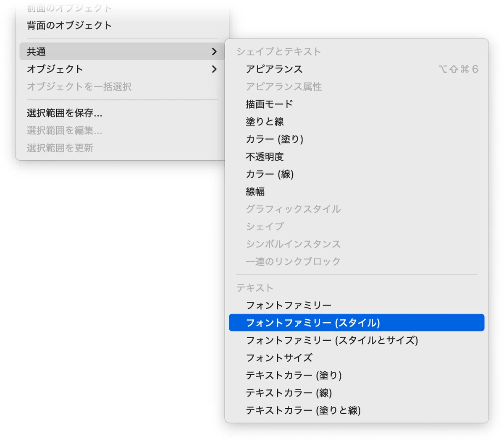Choose フォントサイズ option
This screenshot has width=504, height=441.
[357, 357]
